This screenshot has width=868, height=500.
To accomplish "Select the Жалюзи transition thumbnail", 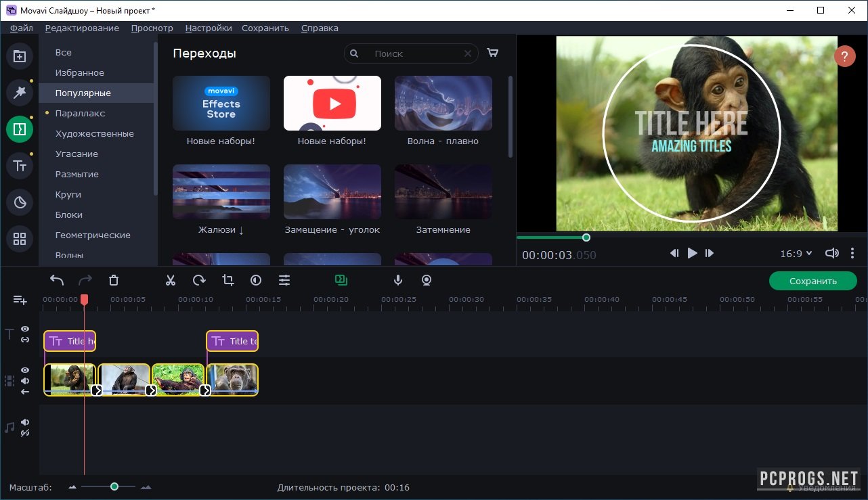I will point(221,191).
